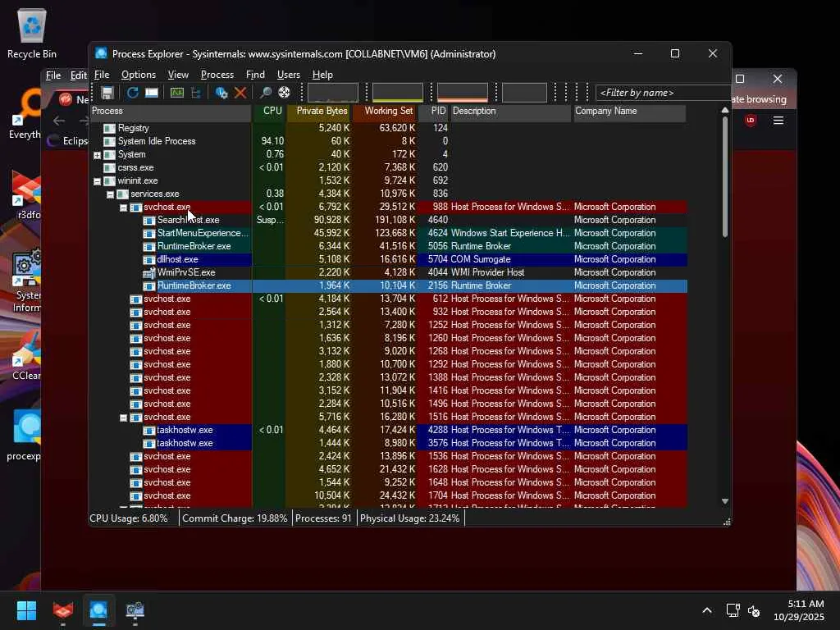Click the process list scroll down arrow
The image size is (840, 630).
coord(725,501)
